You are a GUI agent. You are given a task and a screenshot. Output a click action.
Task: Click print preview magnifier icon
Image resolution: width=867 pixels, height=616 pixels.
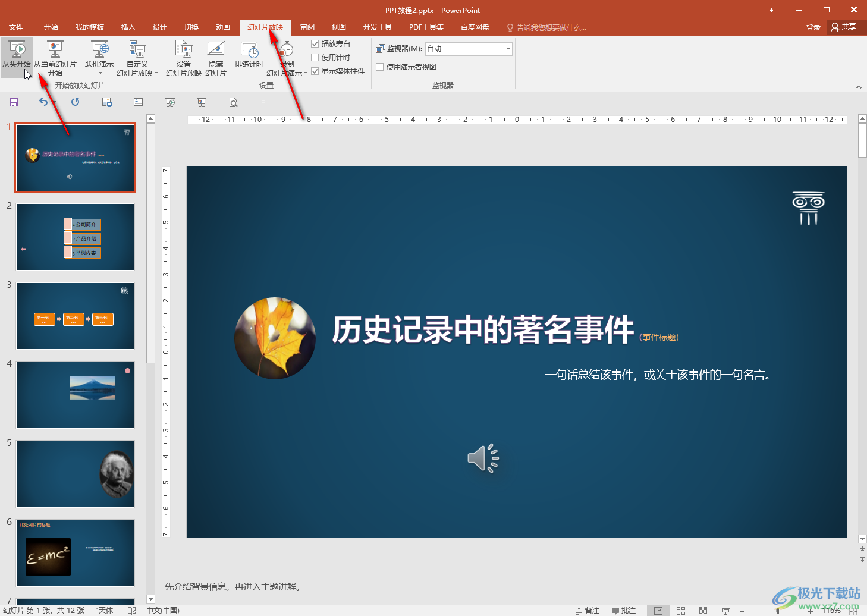233,102
